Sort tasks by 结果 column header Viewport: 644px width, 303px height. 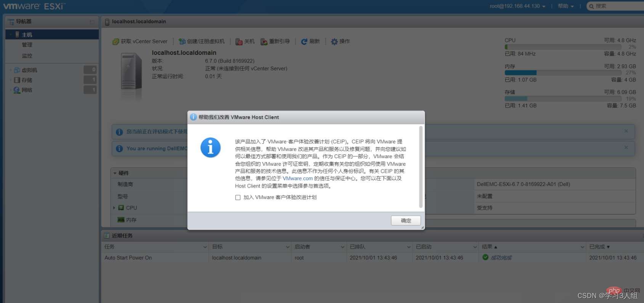point(490,247)
